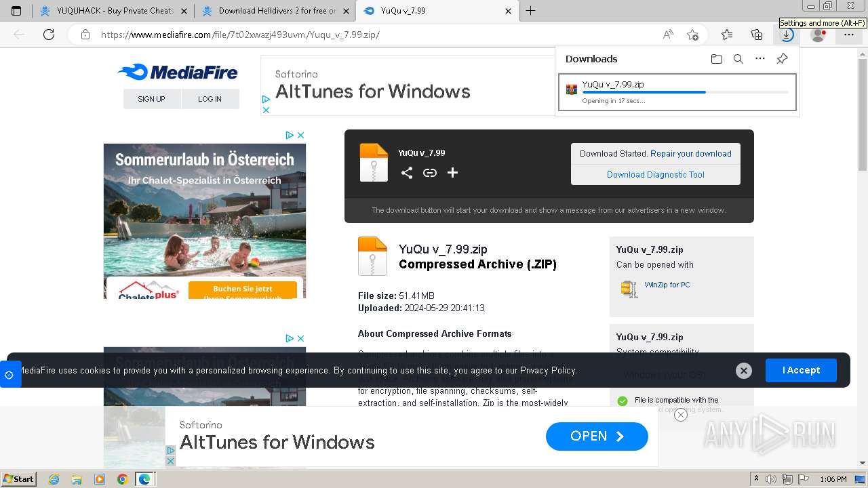Add this page to favorites star
The image size is (868, 488).
coord(692,35)
